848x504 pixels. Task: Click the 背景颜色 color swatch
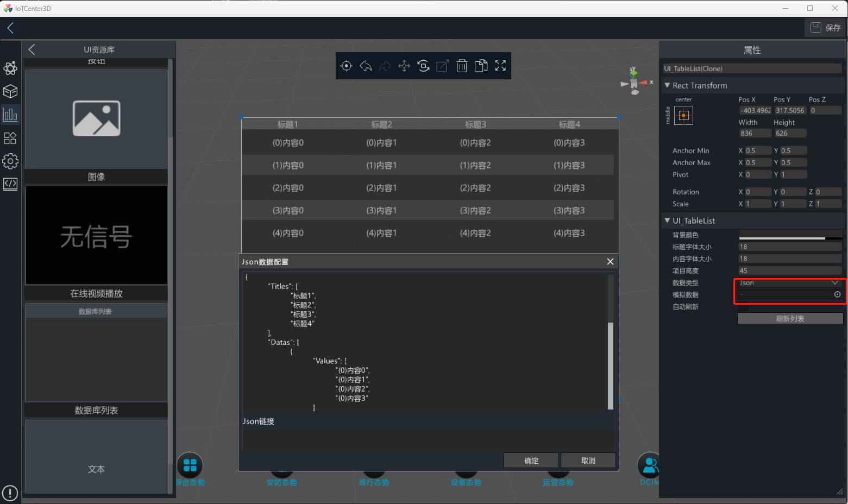[x=790, y=235]
